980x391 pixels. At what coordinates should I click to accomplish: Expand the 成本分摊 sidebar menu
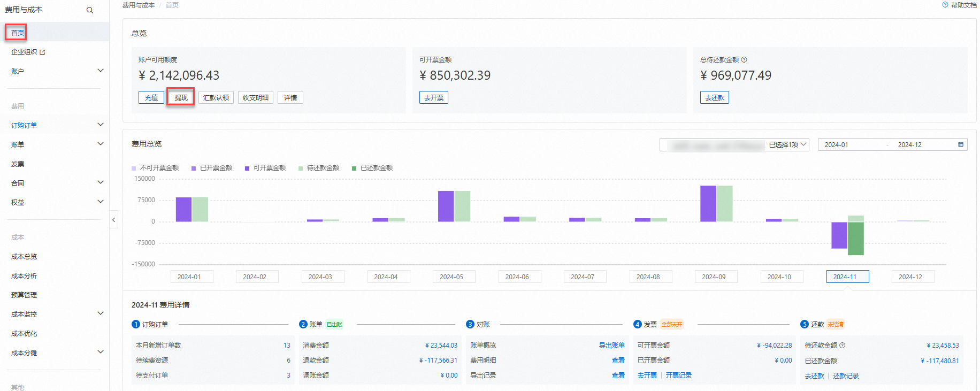click(x=100, y=352)
